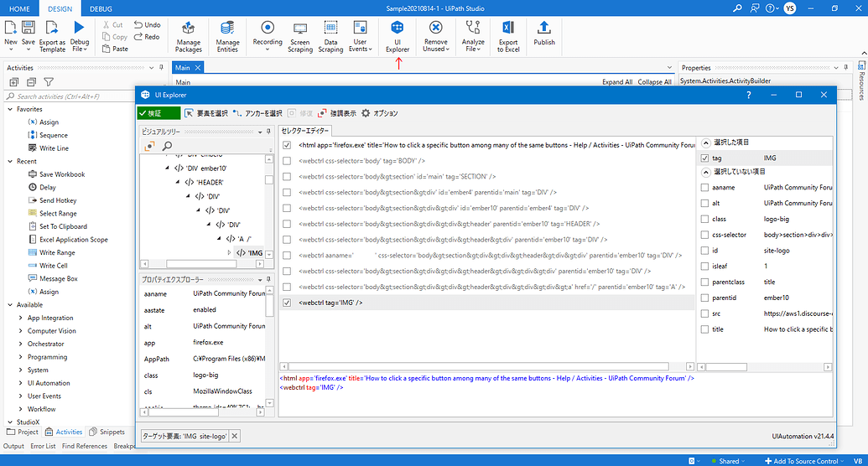Open the UI Explorer tool in ribbon

point(397,37)
